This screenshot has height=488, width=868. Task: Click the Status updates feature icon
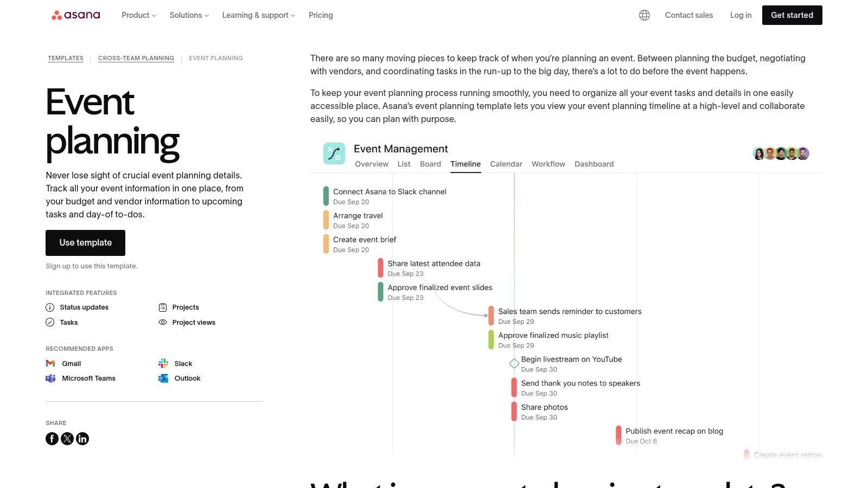click(x=50, y=307)
